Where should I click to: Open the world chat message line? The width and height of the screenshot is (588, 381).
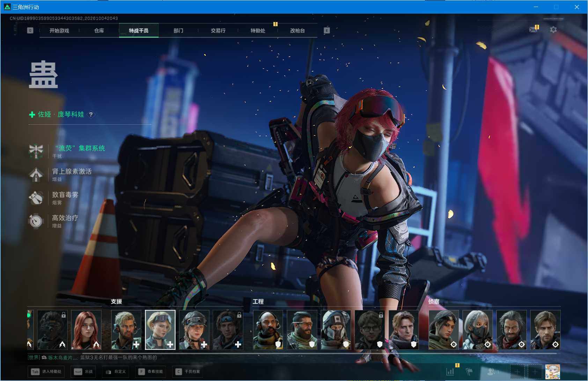point(93,358)
